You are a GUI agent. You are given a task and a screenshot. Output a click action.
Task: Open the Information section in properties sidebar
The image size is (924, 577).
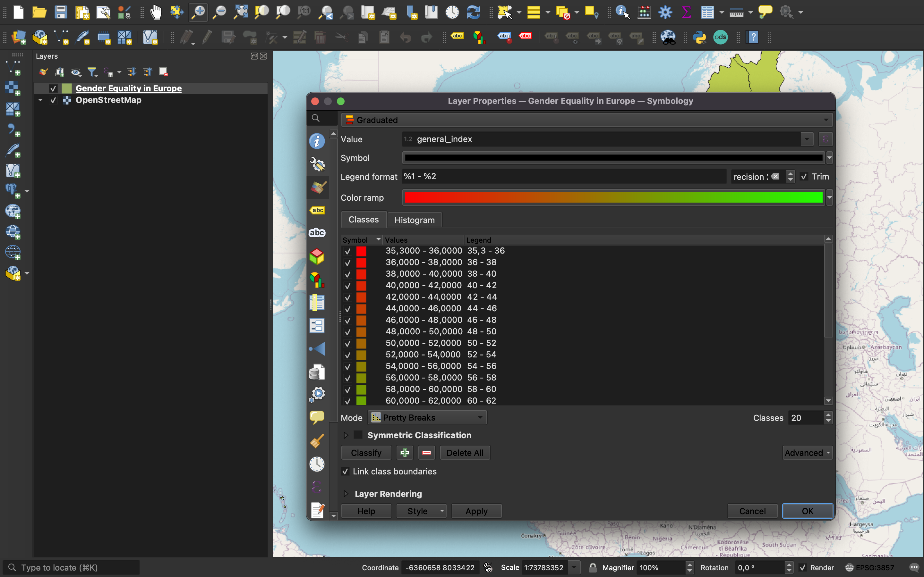coord(317,141)
